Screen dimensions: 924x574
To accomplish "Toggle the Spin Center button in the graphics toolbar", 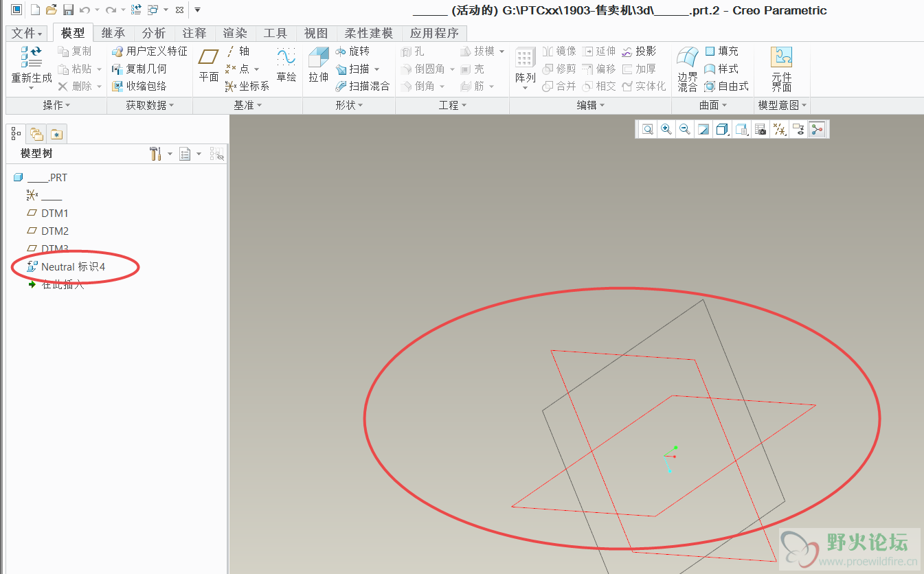I will [x=817, y=129].
